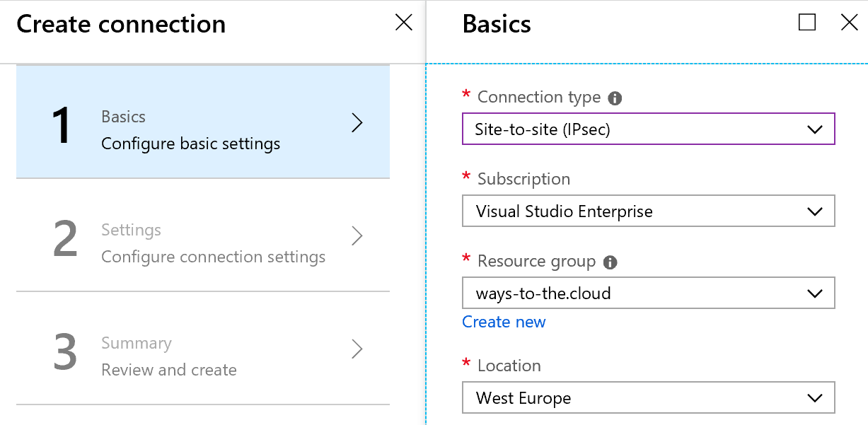Click the large step number 2
The image size is (868, 425).
pyautogui.click(x=65, y=239)
